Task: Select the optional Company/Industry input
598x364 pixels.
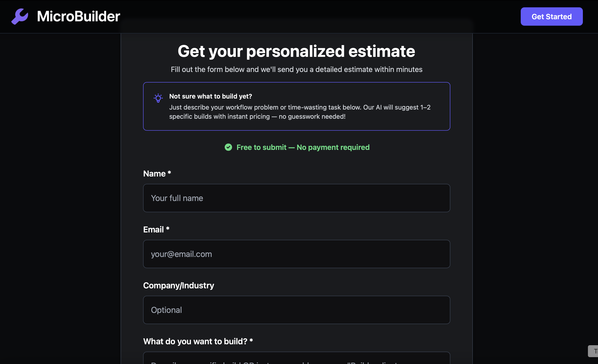Action: tap(296, 310)
